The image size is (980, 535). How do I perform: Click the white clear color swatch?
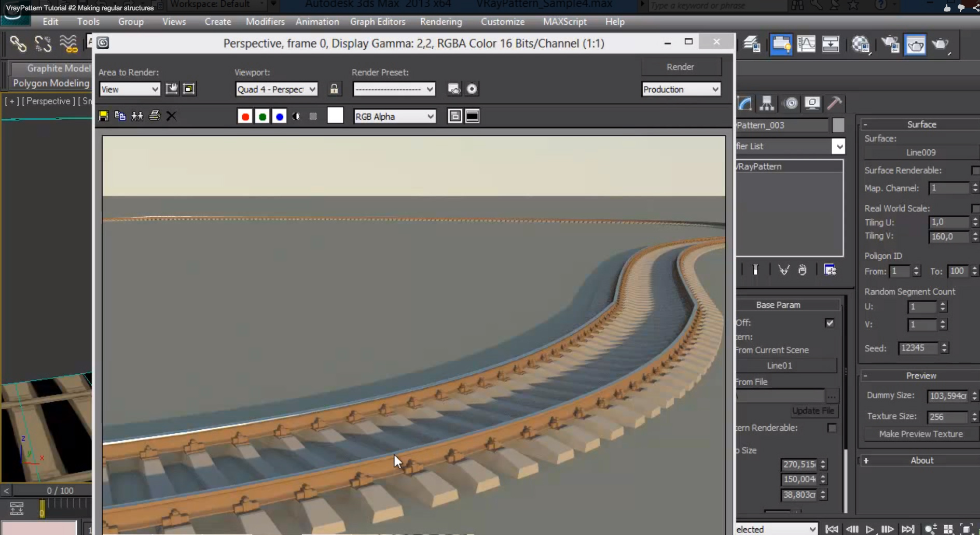tap(335, 115)
